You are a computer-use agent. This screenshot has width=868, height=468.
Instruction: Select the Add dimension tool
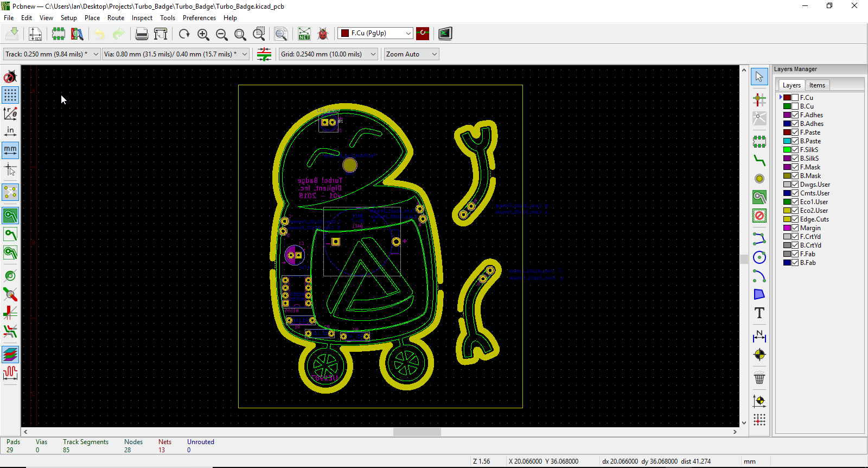pos(759,337)
